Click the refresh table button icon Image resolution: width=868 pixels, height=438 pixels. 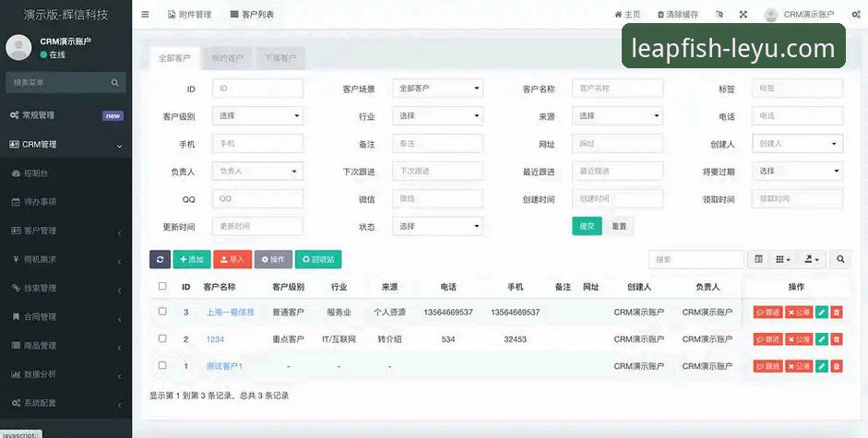160,259
